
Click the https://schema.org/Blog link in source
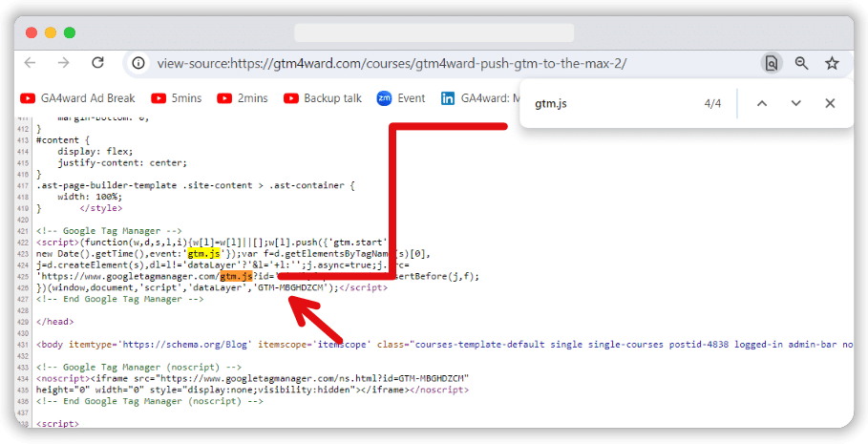coord(185,345)
